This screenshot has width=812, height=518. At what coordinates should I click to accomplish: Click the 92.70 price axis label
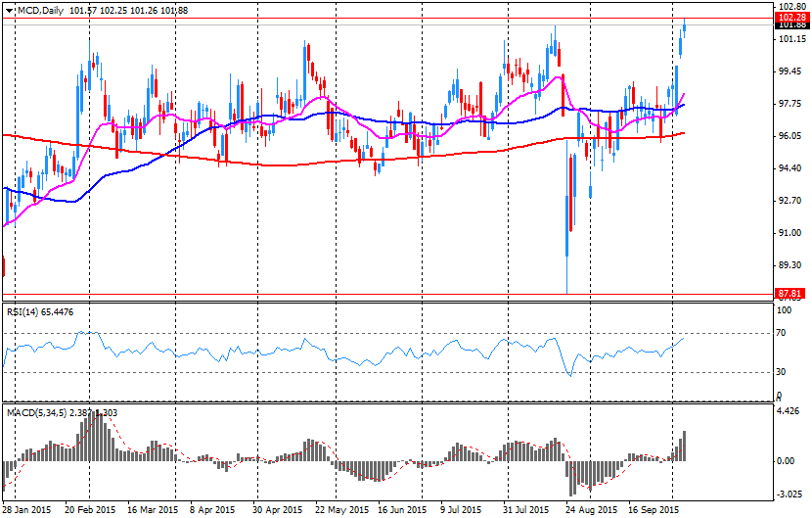790,201
